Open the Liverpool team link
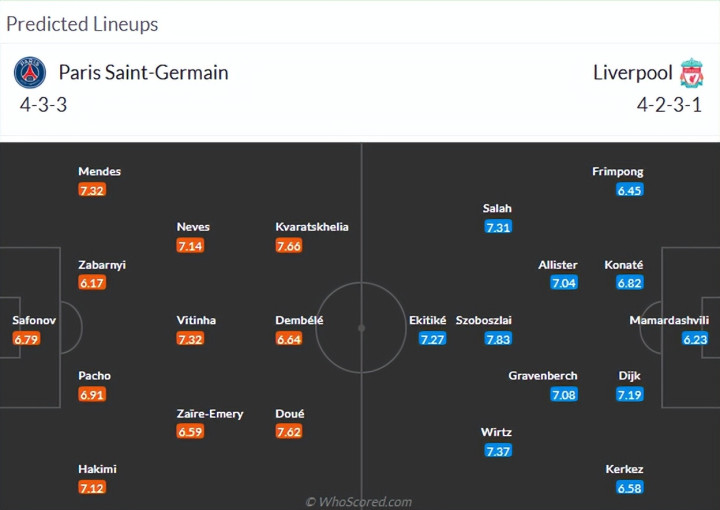The height and width of the screenshot is (510, 720). coord(633,72)
